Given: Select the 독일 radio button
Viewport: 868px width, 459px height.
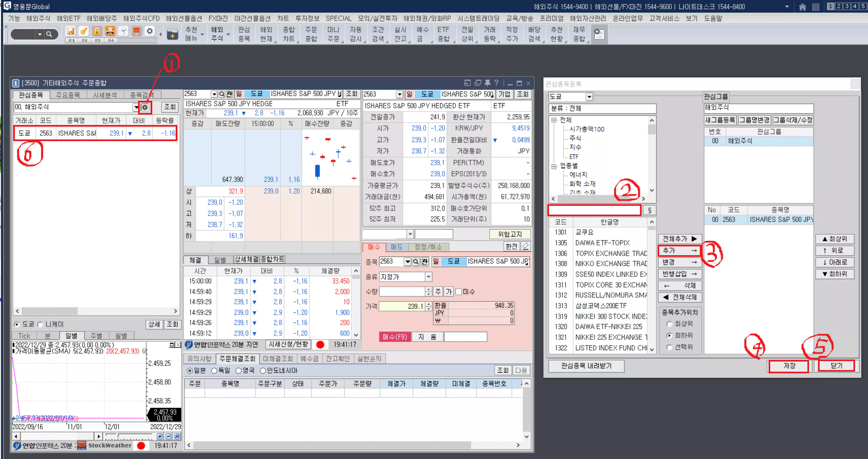Looking at the screenshot, I should (x=214, y=371).
